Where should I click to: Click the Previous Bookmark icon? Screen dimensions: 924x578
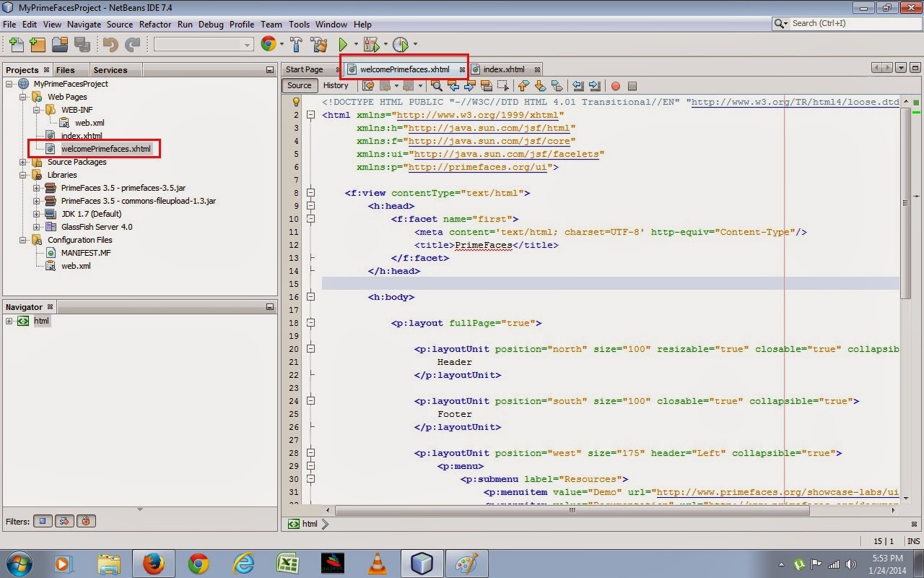click(524, 86)
